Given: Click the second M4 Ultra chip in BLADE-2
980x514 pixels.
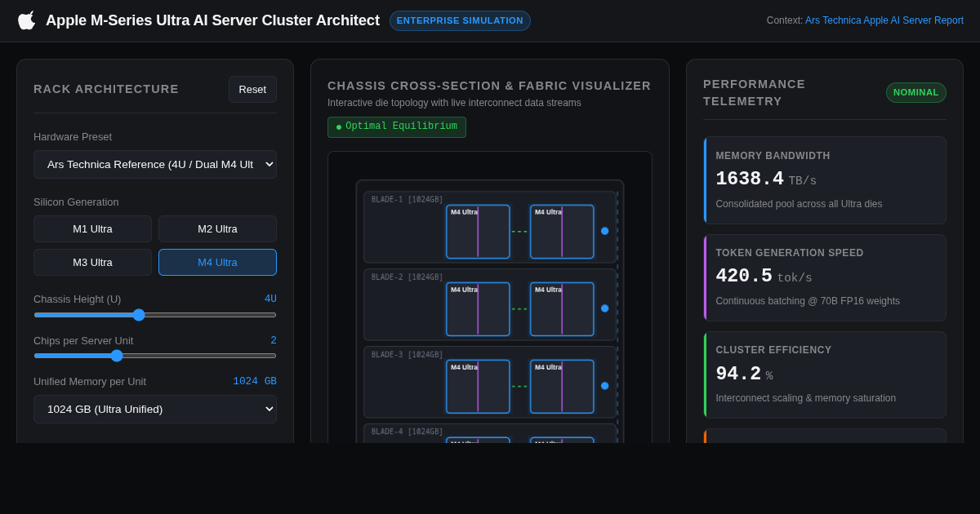Looking at the screenshot, I should click(x=562, y=309).
